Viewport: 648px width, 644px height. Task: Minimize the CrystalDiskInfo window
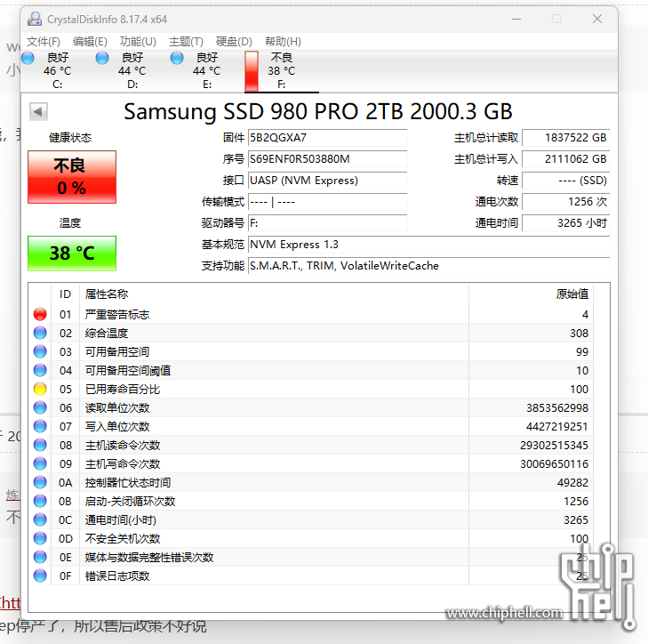point(516,19)
